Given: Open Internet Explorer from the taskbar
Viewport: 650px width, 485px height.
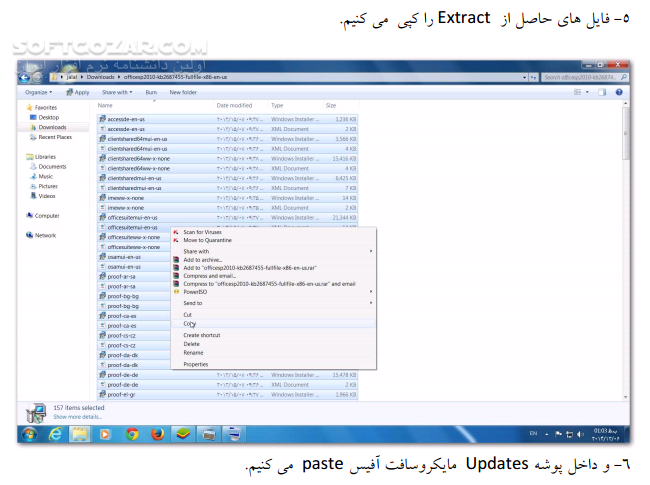Looking at the screenshot, I should [55, 434].
